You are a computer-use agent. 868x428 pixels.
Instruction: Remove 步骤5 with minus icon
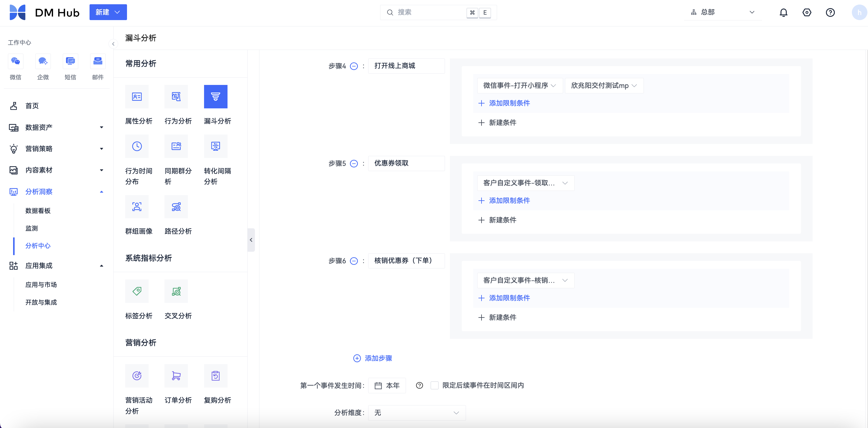[x=354, y=163]
